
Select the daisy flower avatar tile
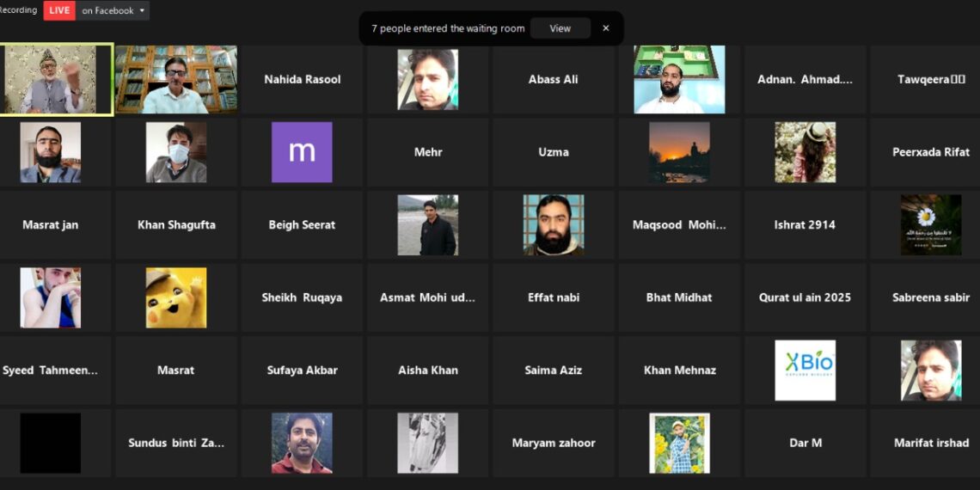point(931,224)
